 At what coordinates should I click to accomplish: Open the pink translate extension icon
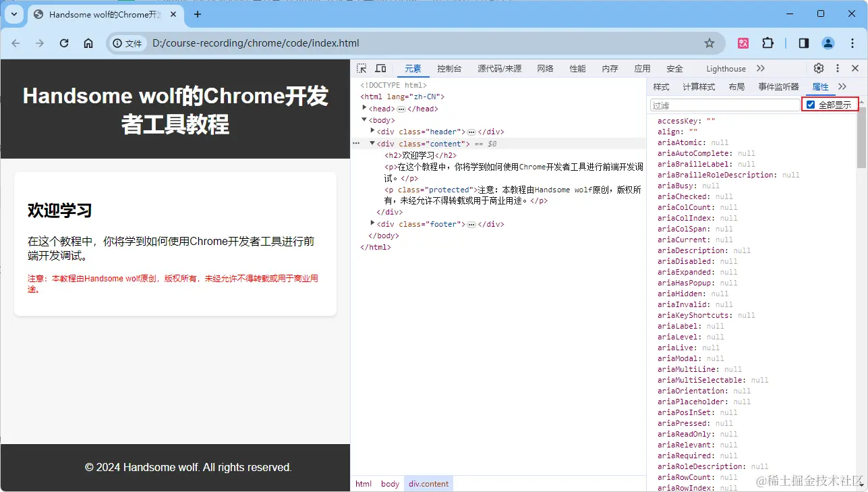(x=743, y=43)
